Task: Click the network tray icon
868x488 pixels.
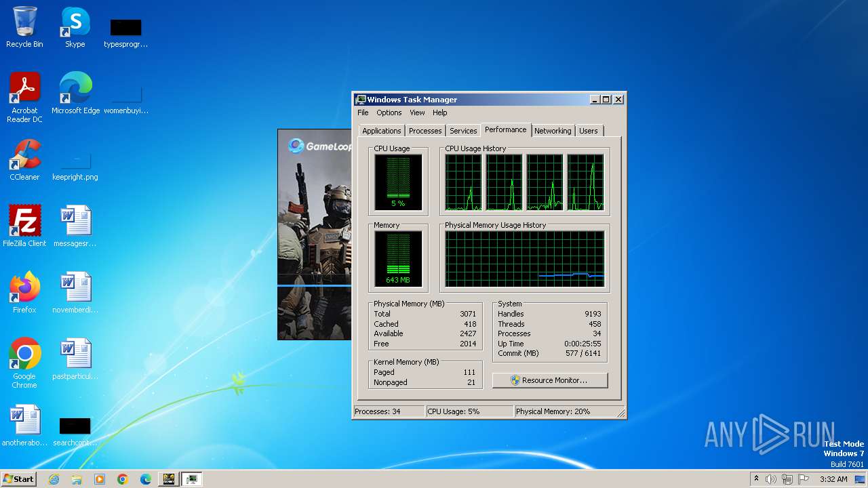Action: (x=787, y=479)
